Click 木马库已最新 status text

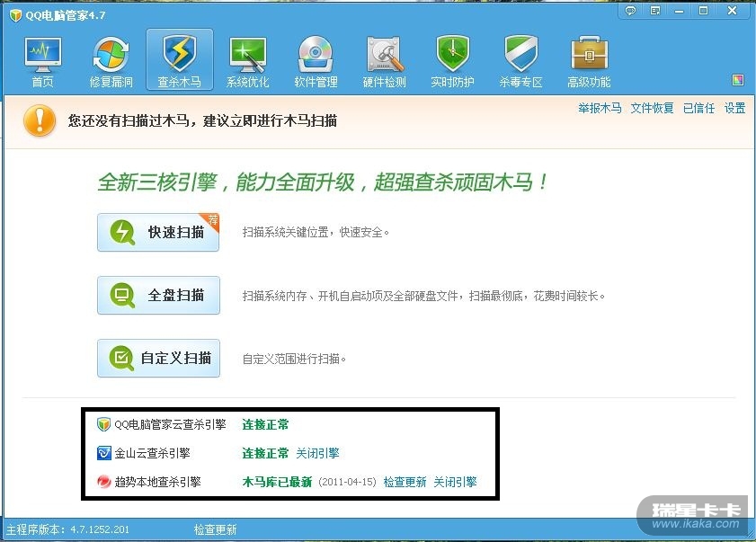click(277, 482)
